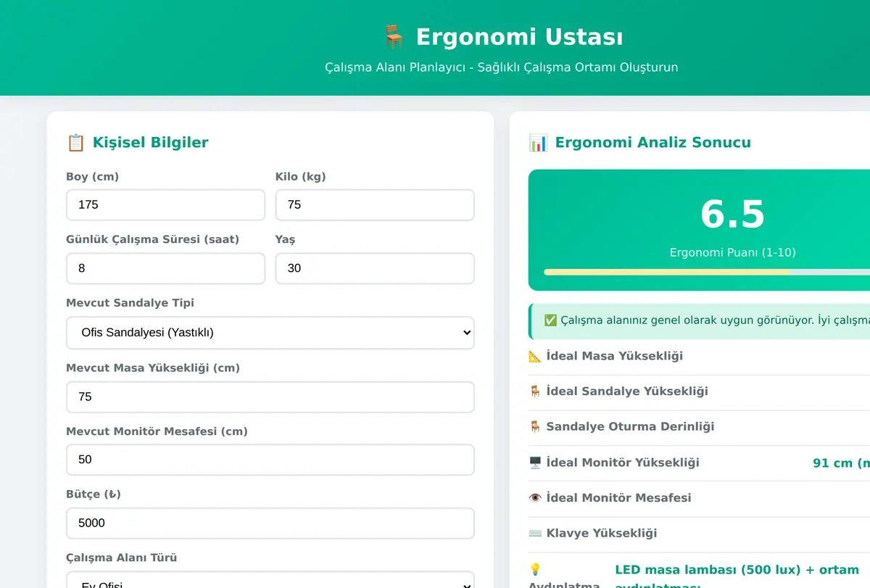Click the bar chart icon beside Ergonomi Analiz Sonucu
This screenshot has height=588, width=870.
tap(539, 142)
